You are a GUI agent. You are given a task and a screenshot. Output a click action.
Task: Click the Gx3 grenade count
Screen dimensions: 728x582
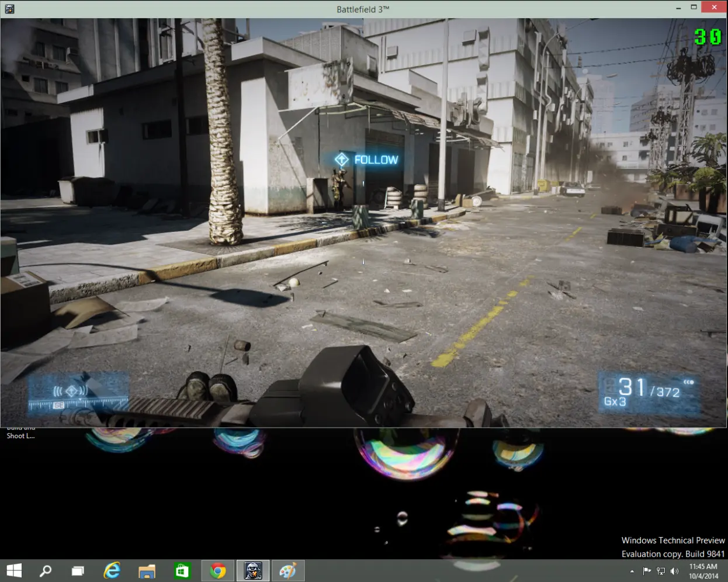(615, 401)
